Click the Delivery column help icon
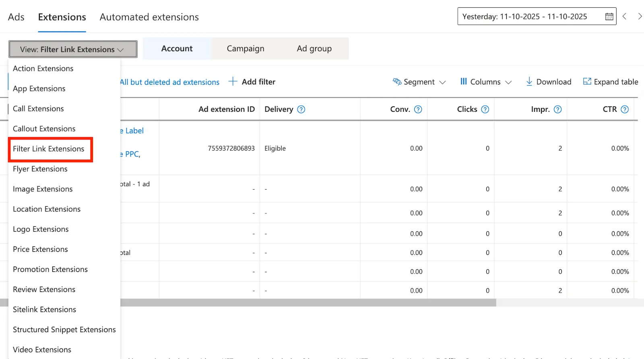The width and height of the screenshot is (644, 359). (301, 109)
